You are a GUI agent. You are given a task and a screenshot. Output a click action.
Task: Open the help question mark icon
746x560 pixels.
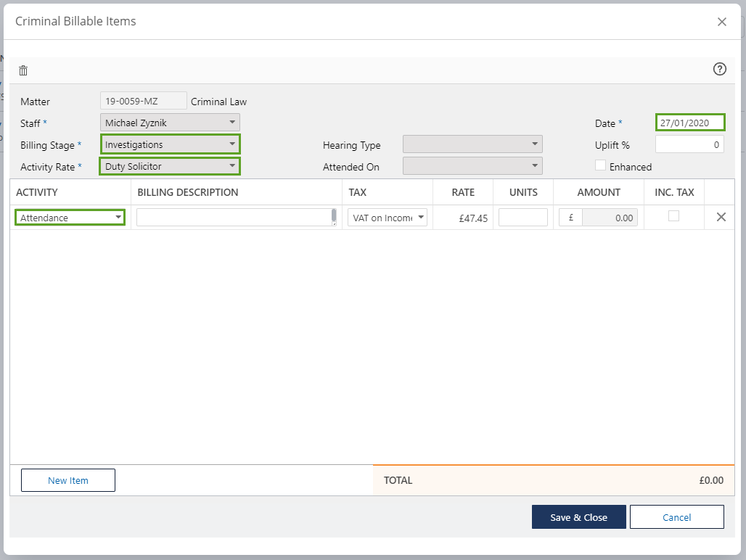point(719,69)
